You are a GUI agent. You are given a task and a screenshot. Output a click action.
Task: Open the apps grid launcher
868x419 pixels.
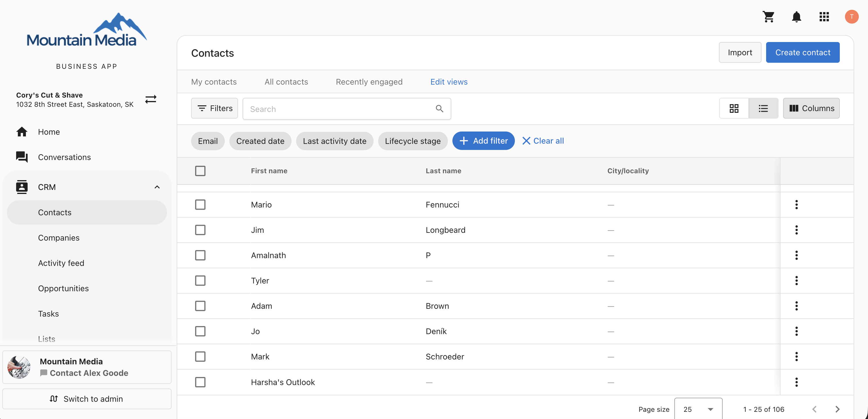click(x=824, y=16)
